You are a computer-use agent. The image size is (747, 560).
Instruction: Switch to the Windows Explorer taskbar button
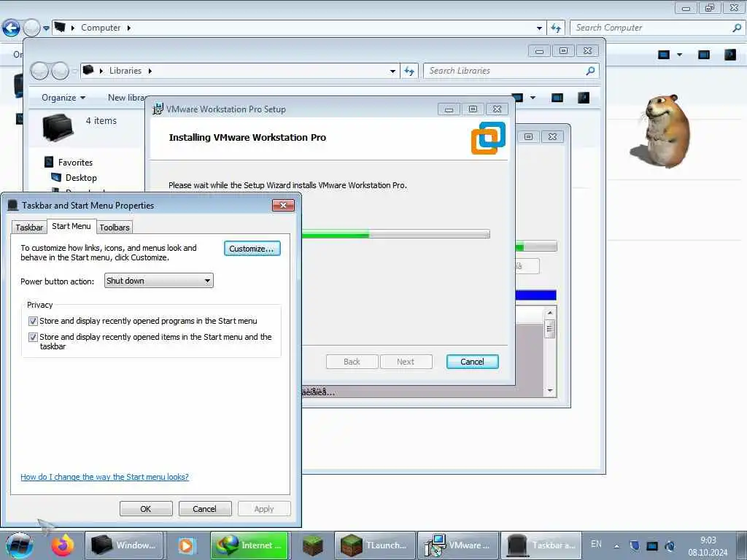(124, 545)
